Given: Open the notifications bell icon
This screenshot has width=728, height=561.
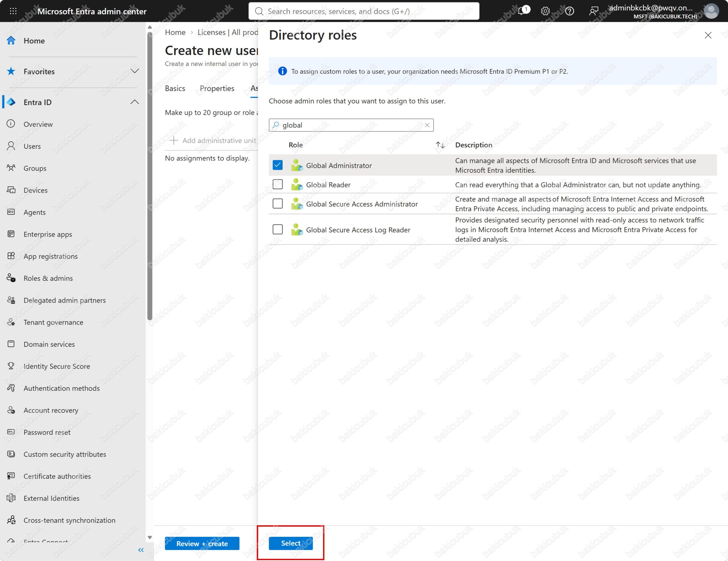Looking at the screenshot, I should click(522, 11).
